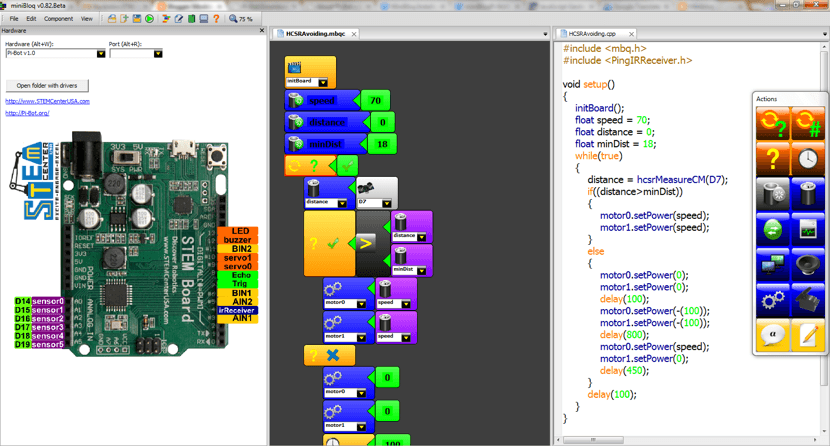Viewport: 830px width, 446px height.
Task: Click Open folder with drivers button
Action: click(47, 85)
